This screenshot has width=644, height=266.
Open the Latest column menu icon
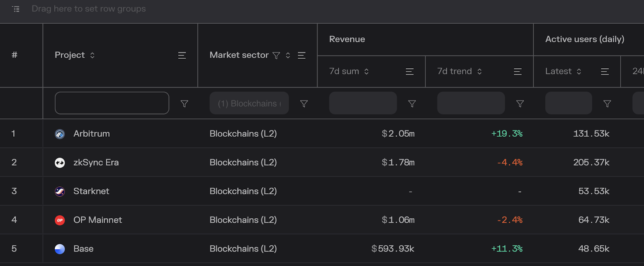coord(605,72)
